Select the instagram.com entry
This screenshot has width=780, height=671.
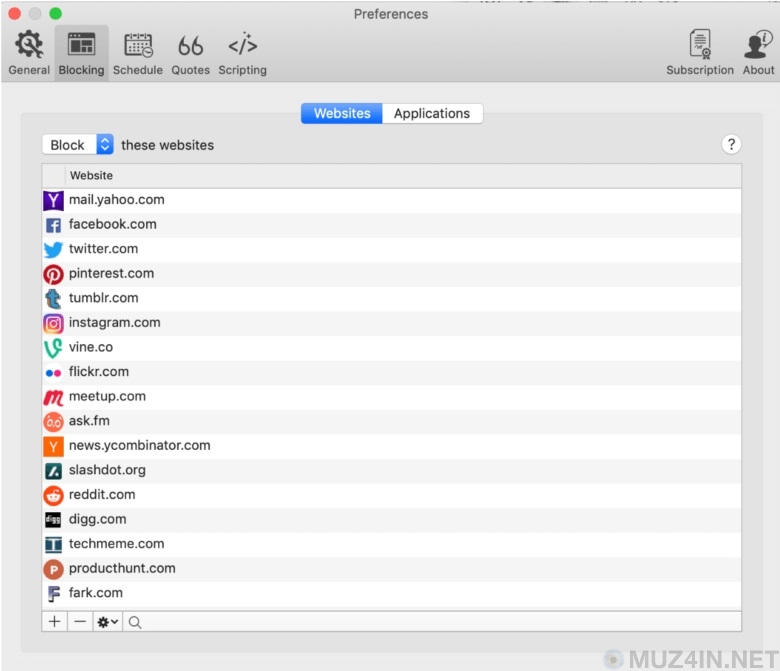click(x=391, y=323)
